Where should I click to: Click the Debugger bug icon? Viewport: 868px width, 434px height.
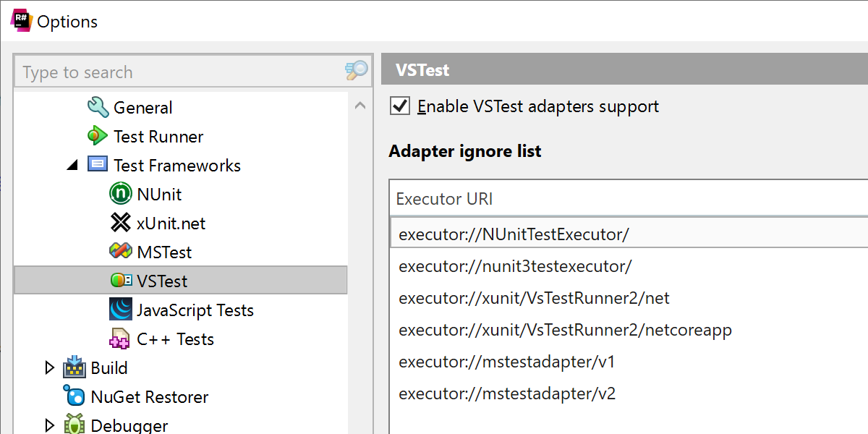click(x=75, y=425)
